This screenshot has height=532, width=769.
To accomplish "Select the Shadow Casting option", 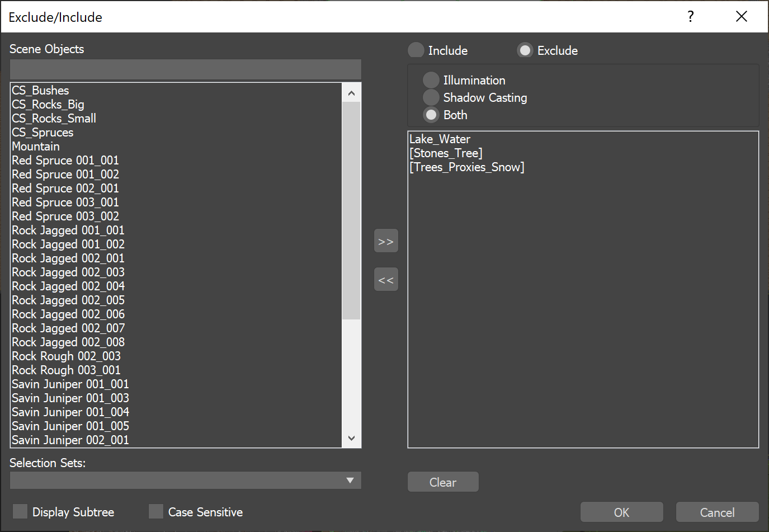I will click(x=431, y=97).
